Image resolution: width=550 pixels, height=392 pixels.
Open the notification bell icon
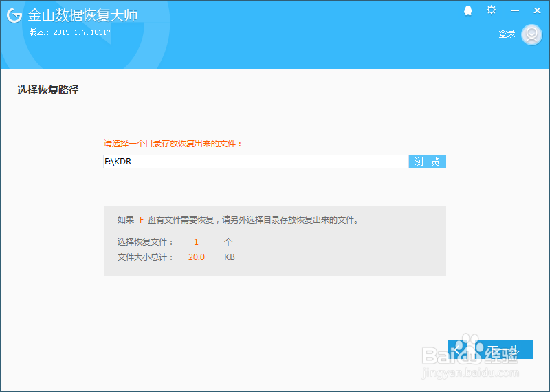[468, 10]
